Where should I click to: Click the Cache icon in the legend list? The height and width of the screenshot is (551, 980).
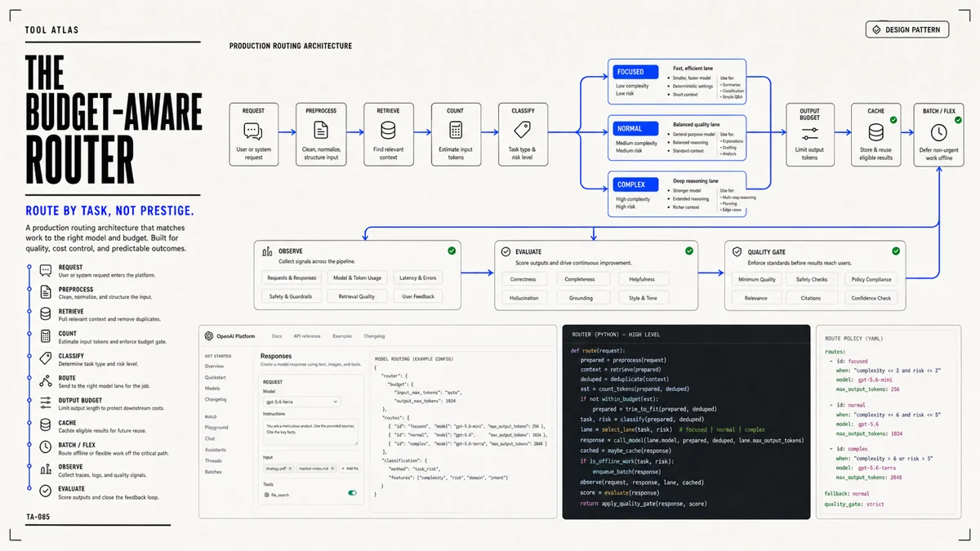[46, 425]
